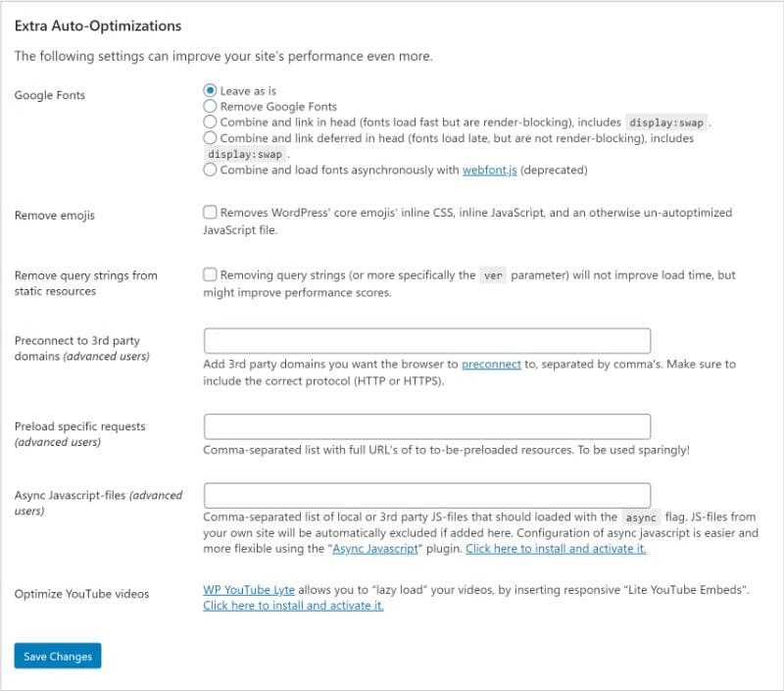Click the 'Extra Auto-Optimizations' heading
Viewport: 784px width, 691px height.
[x=98, y=25]
